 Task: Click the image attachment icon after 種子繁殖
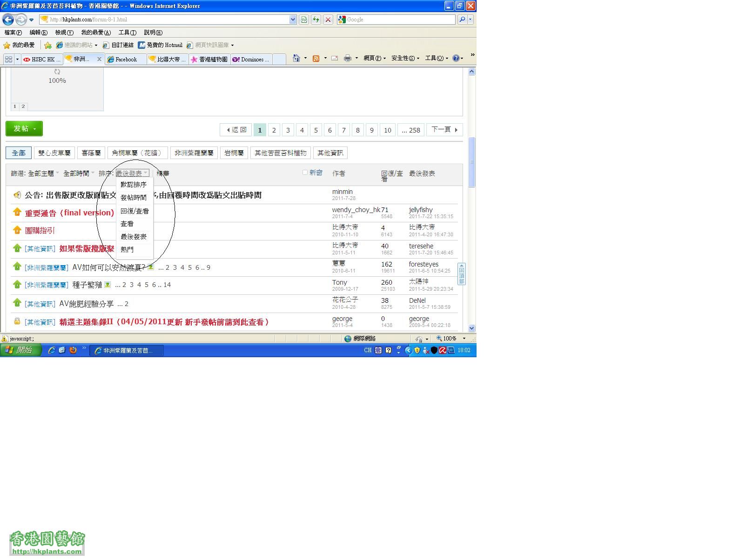coord(108,285)
